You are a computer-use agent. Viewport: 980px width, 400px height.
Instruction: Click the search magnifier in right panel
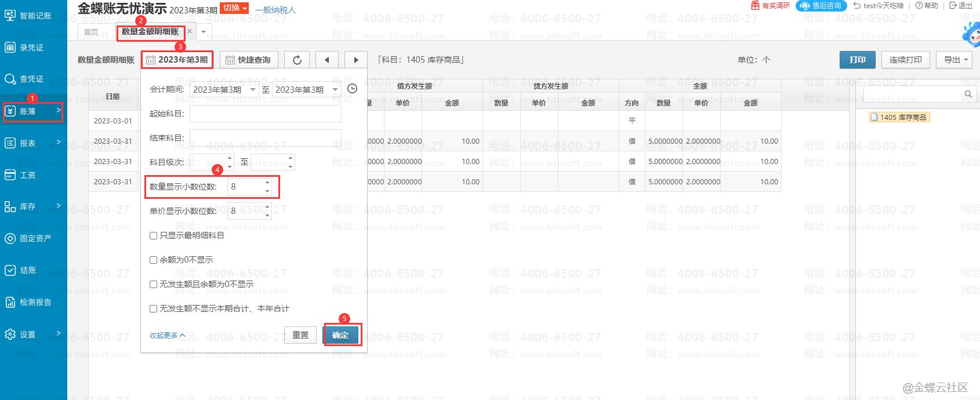pos(968,94)
